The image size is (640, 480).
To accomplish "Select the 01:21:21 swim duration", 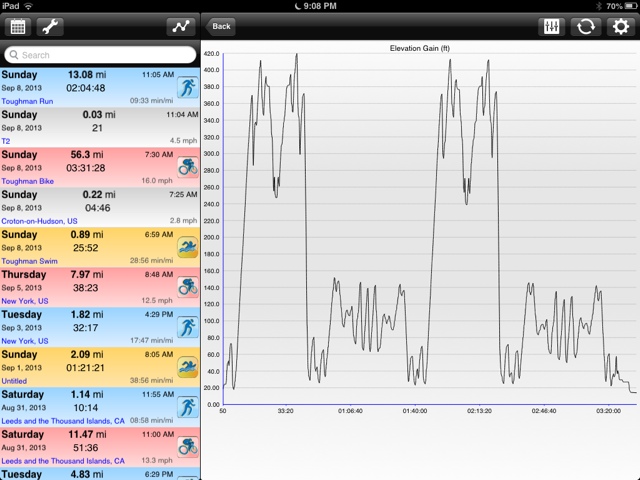I will click(x=85, y=368).
